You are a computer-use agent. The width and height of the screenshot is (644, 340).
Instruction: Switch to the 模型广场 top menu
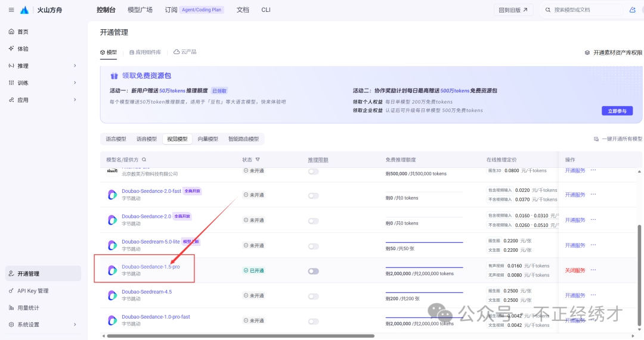point(140,10)
